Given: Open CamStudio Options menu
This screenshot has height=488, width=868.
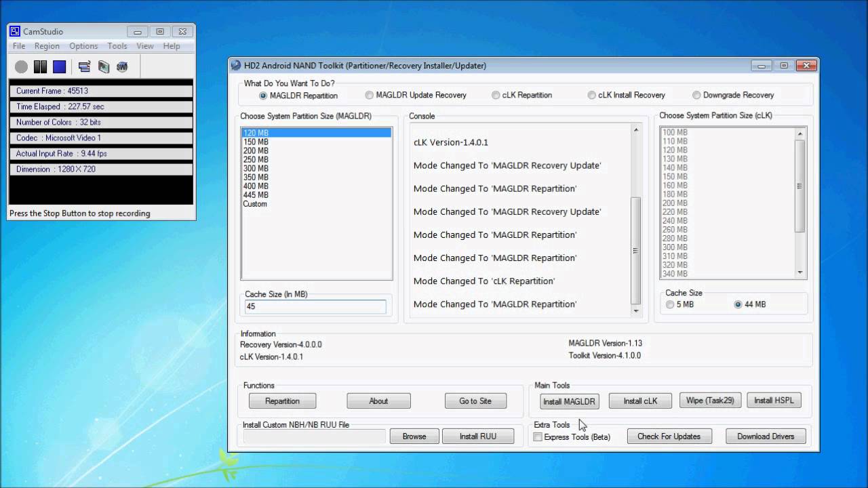Looking at the screenshot, I should tap(83, 46).
